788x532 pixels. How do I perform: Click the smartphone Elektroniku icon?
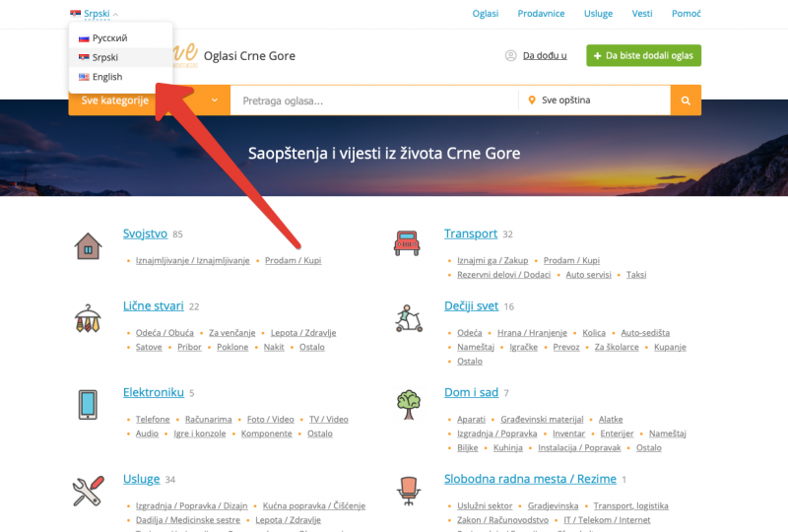coord(88,404)
